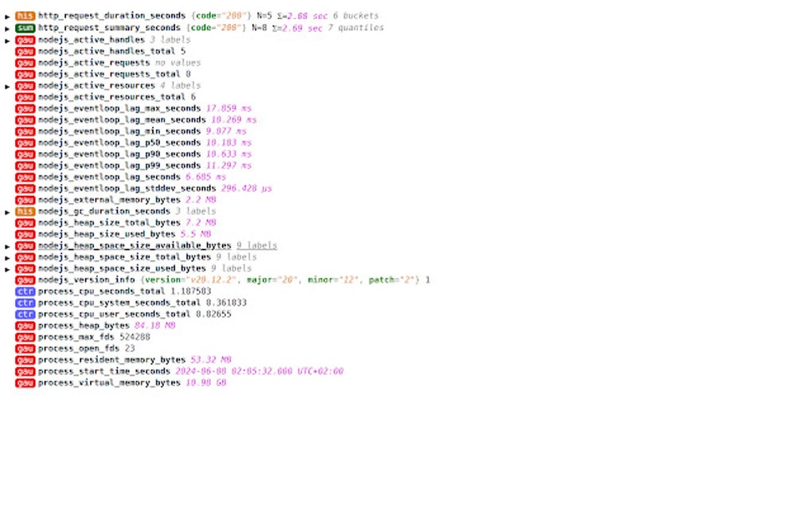Click the 296.428 µs stddev value
The width and height of the screenshot is (812, 508).
tap(247, 189)
